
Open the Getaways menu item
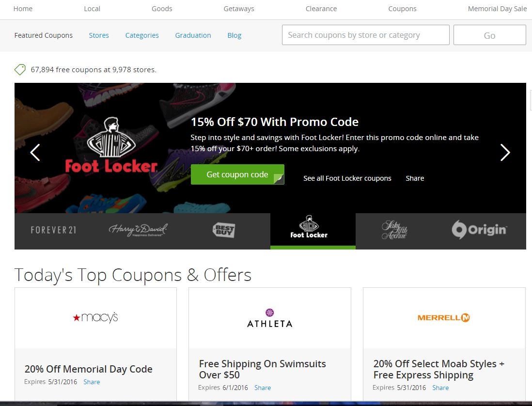point(239,9)
